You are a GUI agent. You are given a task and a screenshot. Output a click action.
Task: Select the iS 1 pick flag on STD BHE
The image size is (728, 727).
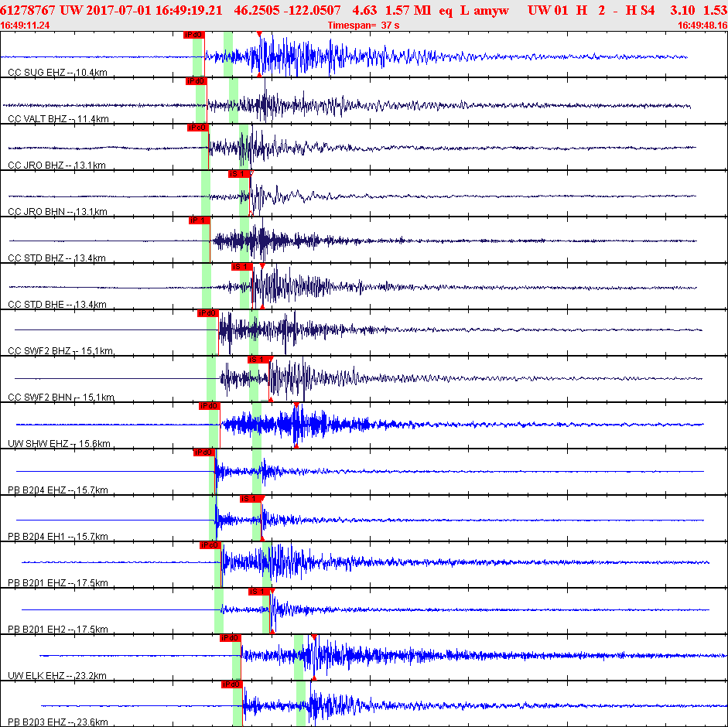pos(242,267)
